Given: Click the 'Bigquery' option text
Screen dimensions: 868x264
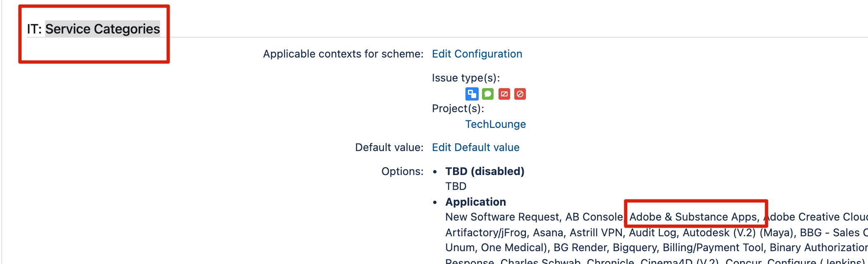Looking at the screenshot, I should 635,247.
